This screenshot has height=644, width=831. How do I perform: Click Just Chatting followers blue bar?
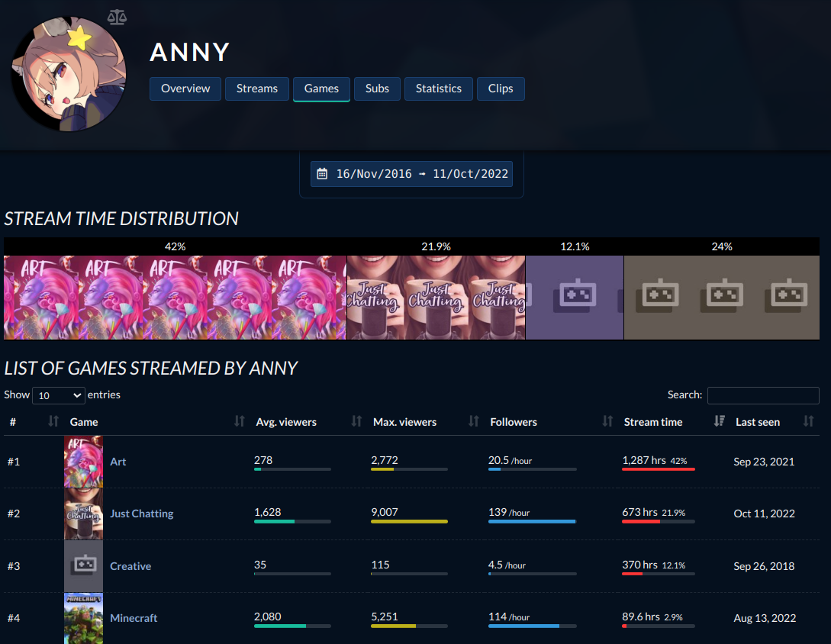tap(532, 522)
